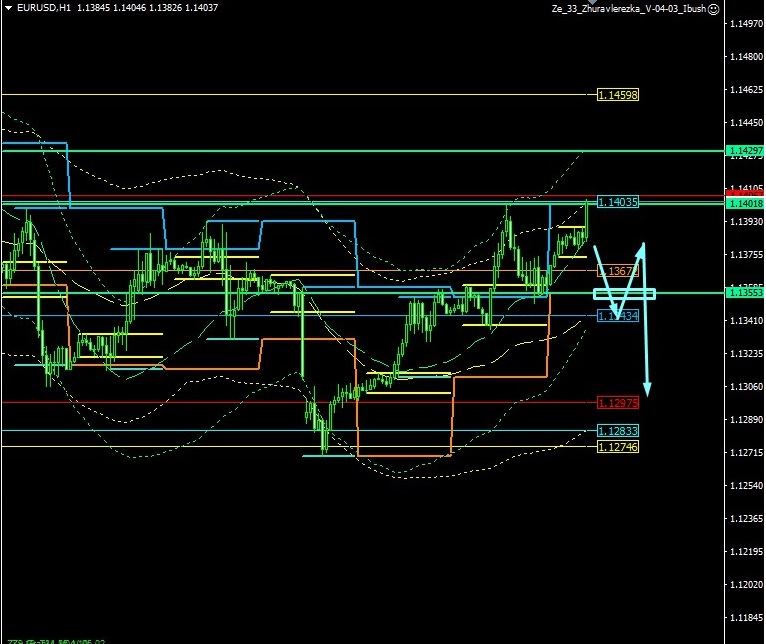This screenshot has height=644, width=766.
Task: Select the yellow 1.12746 price label
Action: click(617, 447)
